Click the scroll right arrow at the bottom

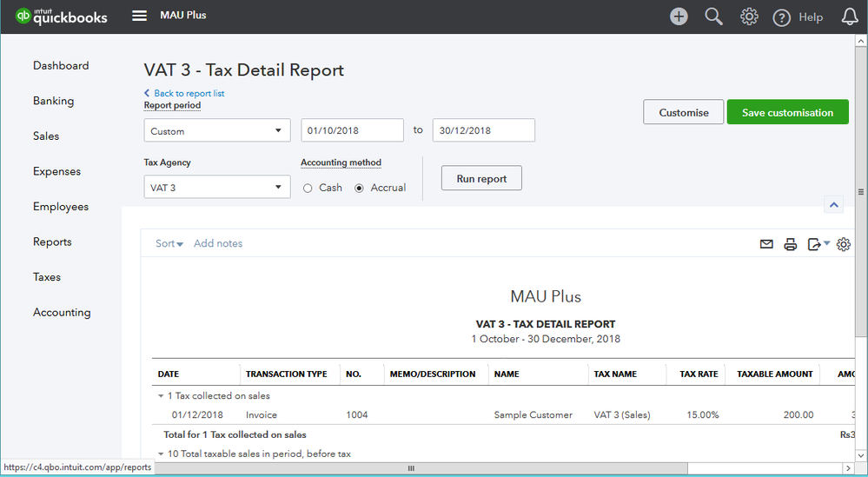click(848, 468)
